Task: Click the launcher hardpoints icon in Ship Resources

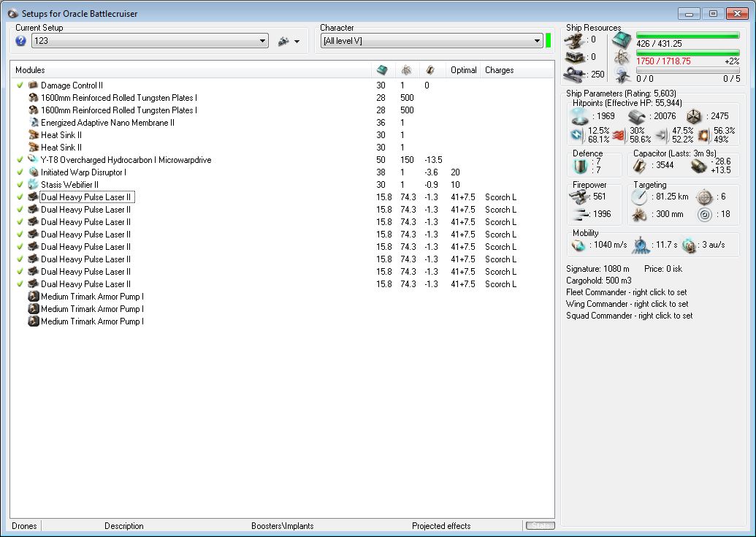Action: [575, 58]
